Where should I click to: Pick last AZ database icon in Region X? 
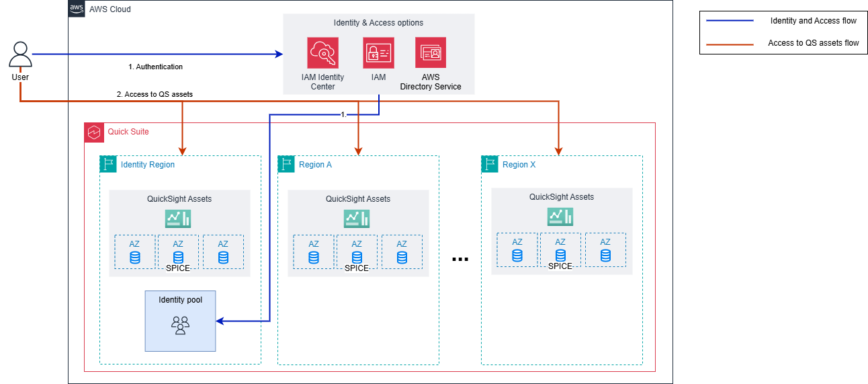[x=605, y=256]
